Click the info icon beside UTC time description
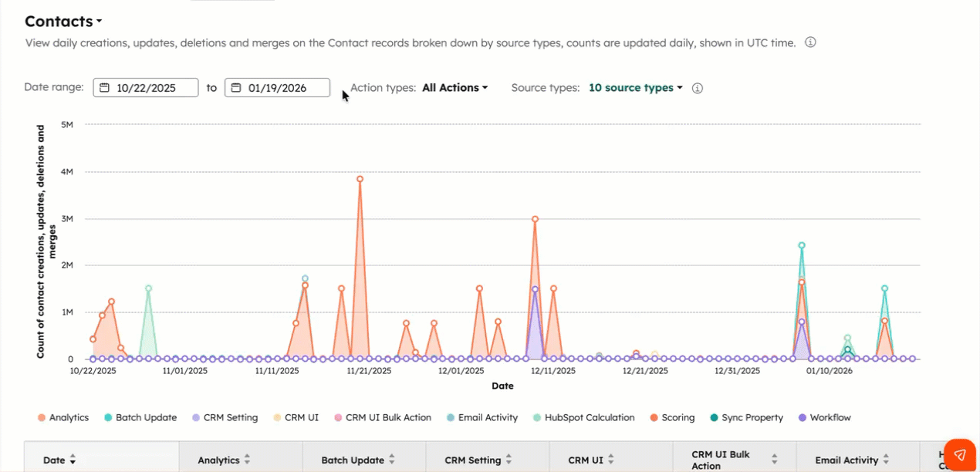This screenshot has height=472, width=980. click(810, 42)
